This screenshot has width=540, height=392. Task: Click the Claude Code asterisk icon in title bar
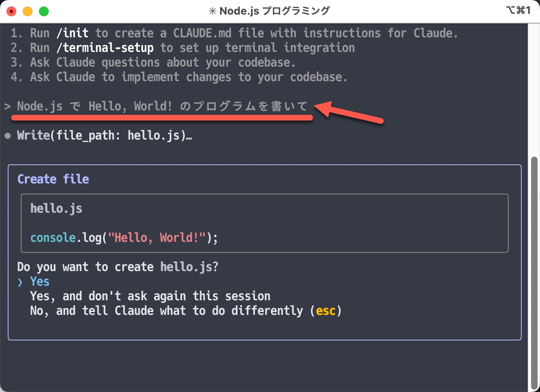click(213, 11)
